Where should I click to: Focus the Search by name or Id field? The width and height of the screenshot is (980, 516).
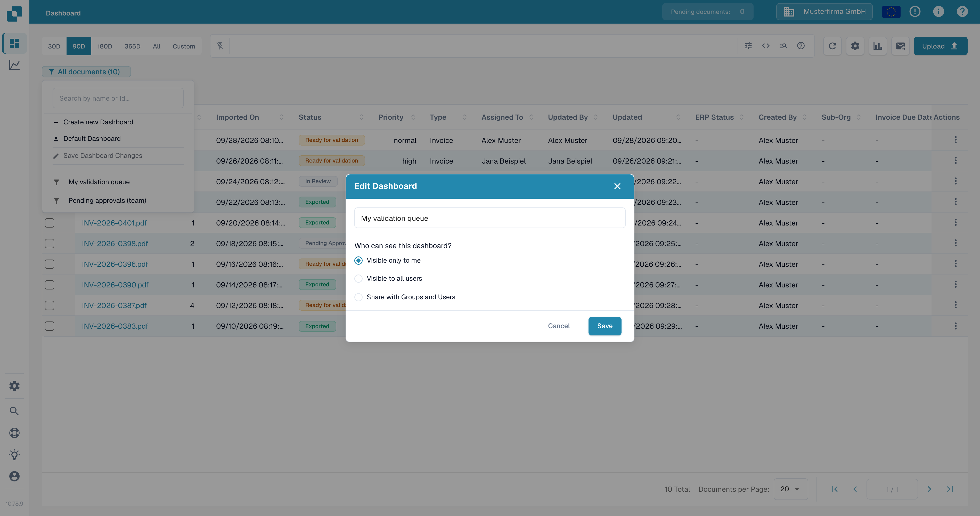pos(118,98)
